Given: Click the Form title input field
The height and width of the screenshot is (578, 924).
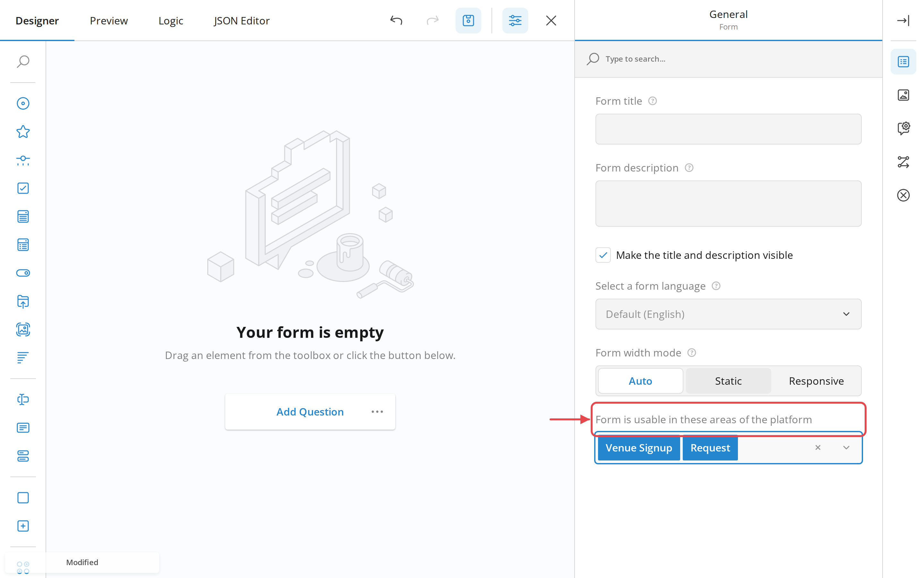Looking at the screenshot, I should click(x=728, y=129).
